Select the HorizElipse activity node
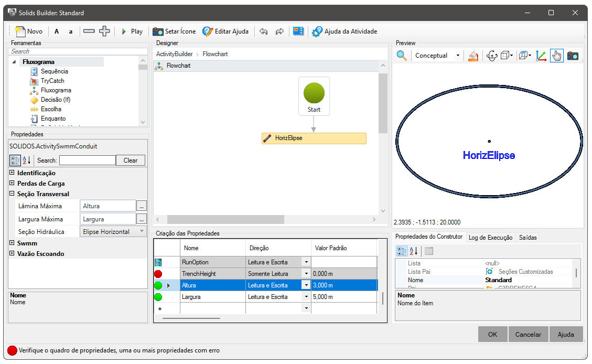 click(x=314, y=138)
